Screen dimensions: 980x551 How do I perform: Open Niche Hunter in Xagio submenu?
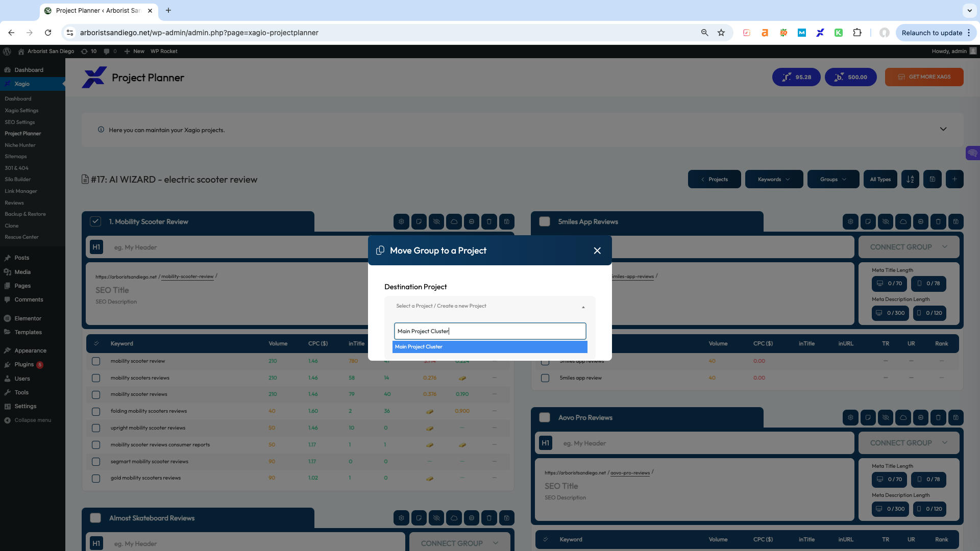[x=20, y=145]
